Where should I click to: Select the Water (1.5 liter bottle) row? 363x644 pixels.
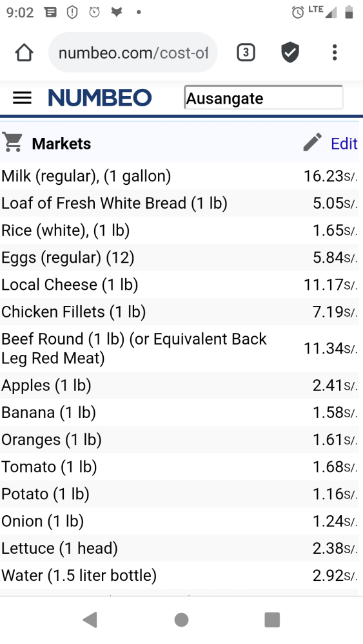click(x=179, y=575)
